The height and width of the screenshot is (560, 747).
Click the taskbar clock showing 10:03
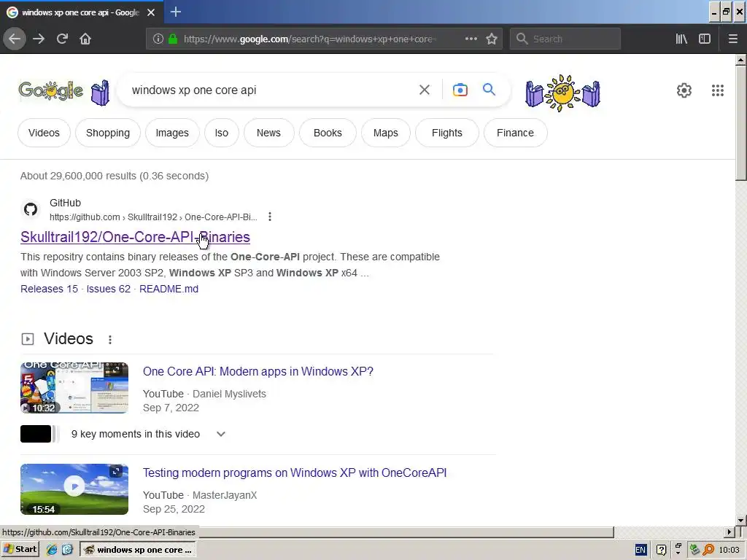tap(729, 550)
